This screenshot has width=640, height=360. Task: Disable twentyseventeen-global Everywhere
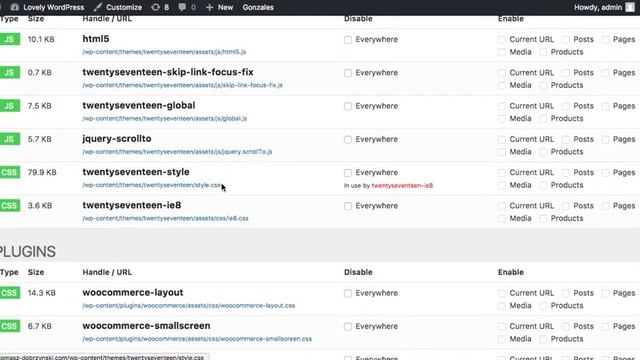[x=348, y=106]
